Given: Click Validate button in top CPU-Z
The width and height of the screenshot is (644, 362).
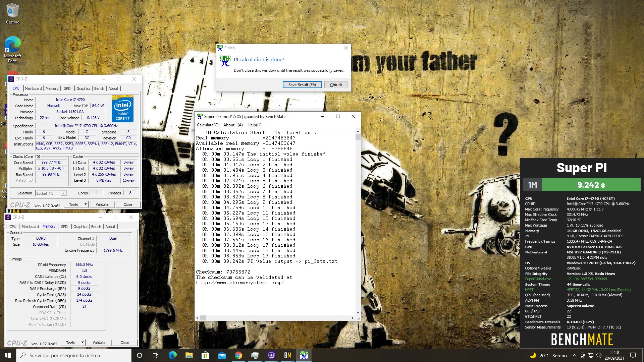Looking at the screenshot, I should (x=102, y=204).
